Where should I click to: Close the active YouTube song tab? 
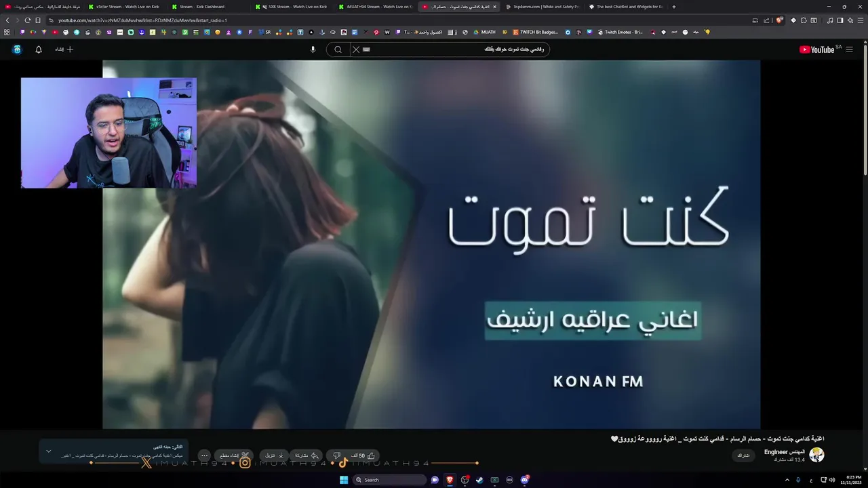(494, 7)
